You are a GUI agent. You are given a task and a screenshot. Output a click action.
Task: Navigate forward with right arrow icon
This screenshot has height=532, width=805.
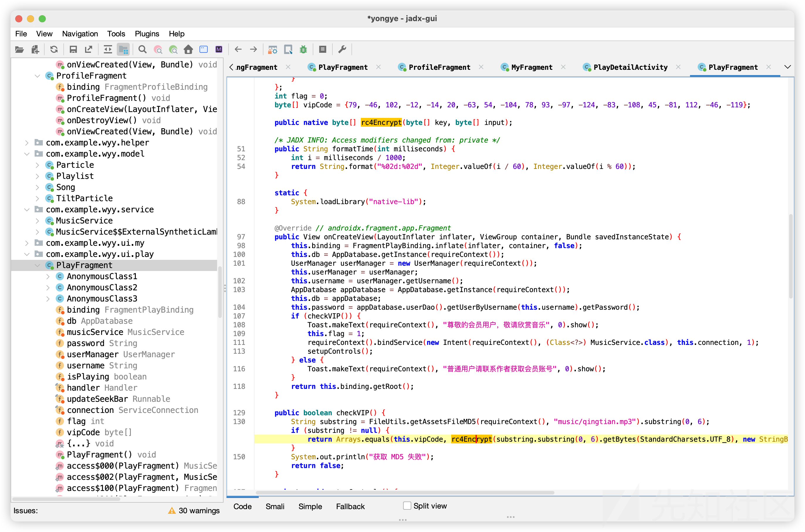253,50
